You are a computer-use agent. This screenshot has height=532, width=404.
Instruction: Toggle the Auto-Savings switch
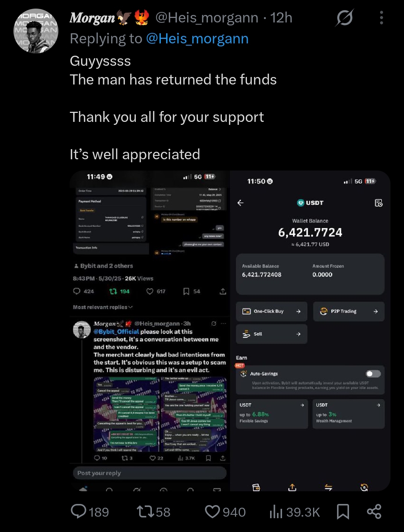coord(373,374)
